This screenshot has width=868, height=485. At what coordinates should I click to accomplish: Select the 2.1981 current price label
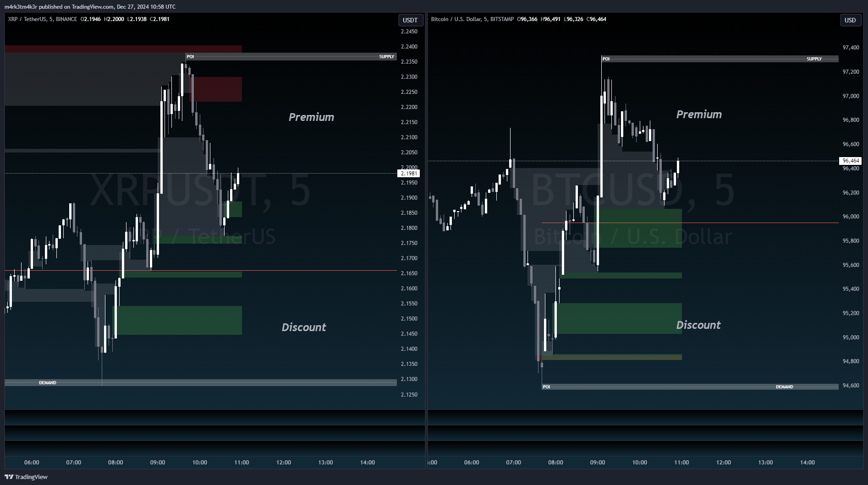[409, 174]
